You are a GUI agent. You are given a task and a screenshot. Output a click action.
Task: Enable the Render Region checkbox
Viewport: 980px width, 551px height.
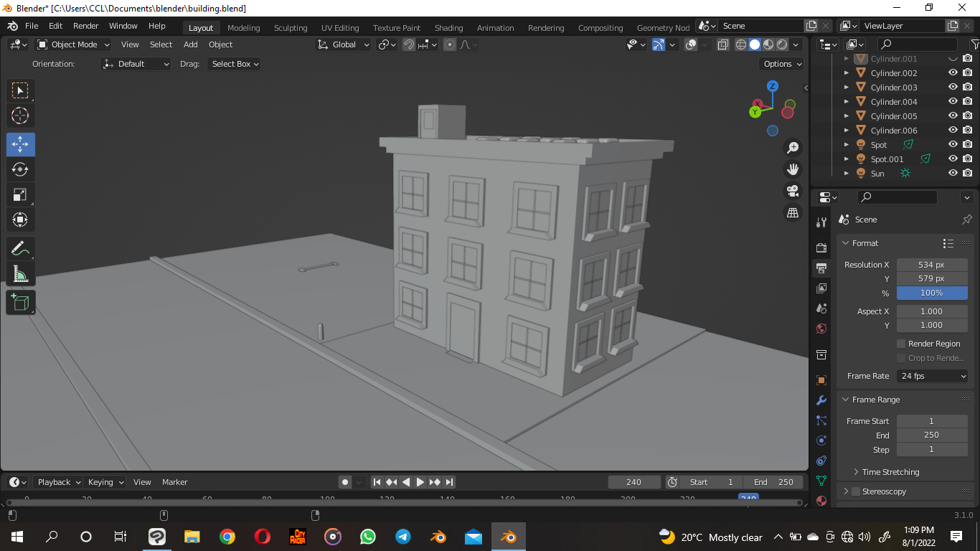[x=901, y=344]
